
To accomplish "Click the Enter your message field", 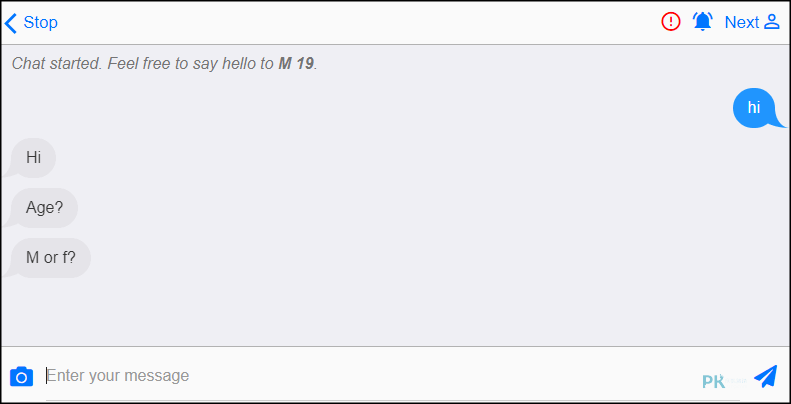I will [x=367, y=376].
